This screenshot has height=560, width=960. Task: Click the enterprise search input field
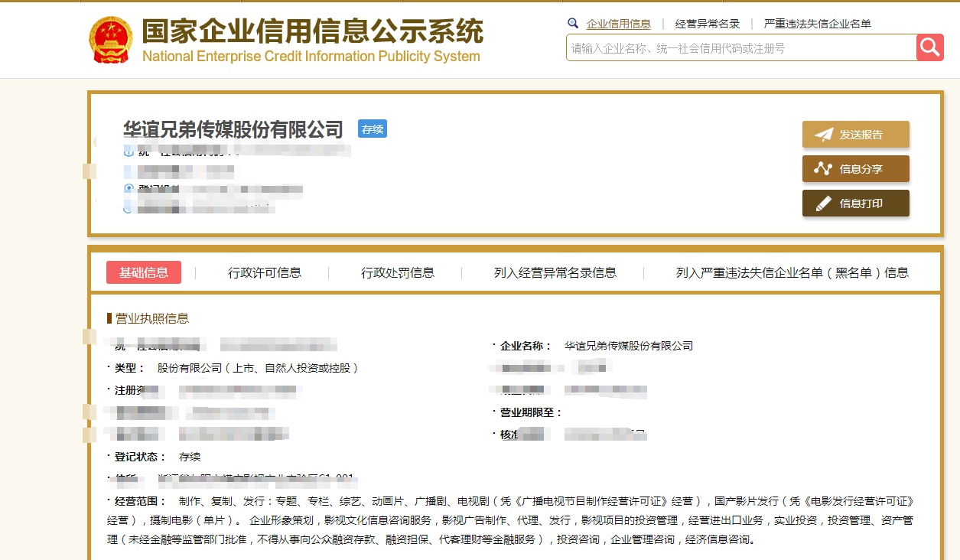tap(734, 47)
